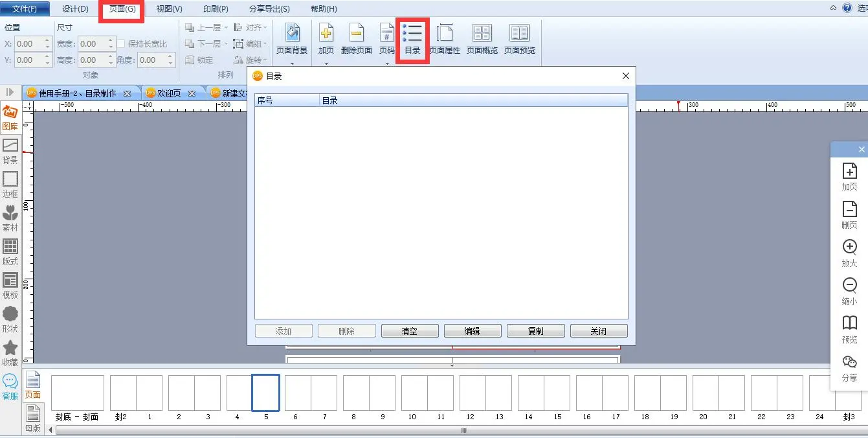Open the 形状 shapes panel
Image resolution: width=868 pixels, height=438 pixels.
pos(10,319)
